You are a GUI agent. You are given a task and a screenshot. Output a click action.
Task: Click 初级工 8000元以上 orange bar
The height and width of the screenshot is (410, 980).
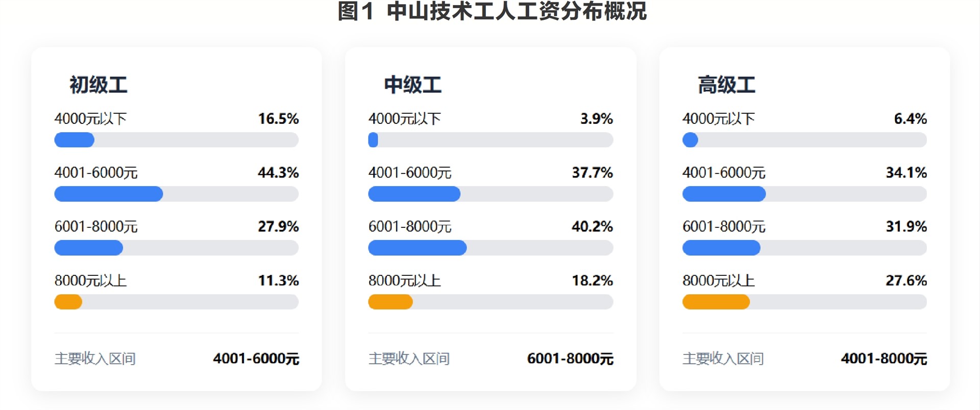pyautogui.click(x=68, y=302)
